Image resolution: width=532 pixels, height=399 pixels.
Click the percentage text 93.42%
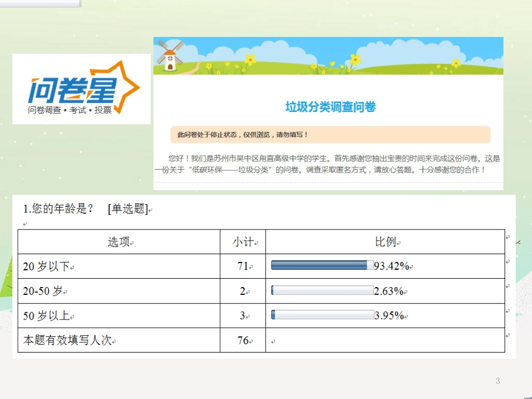[x=391, y=266]
